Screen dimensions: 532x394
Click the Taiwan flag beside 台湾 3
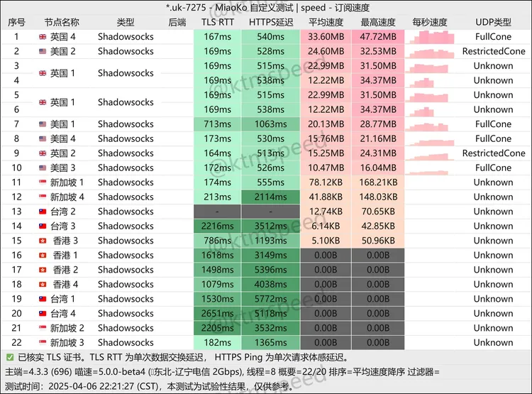43,226
